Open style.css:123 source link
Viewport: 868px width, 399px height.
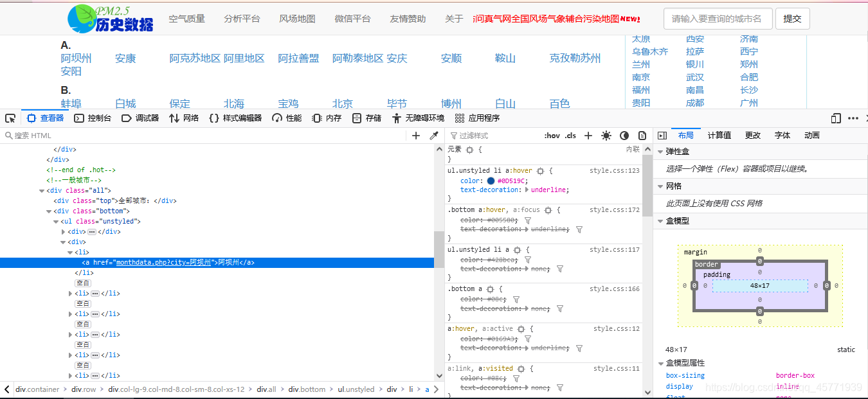tap(615, 171)
